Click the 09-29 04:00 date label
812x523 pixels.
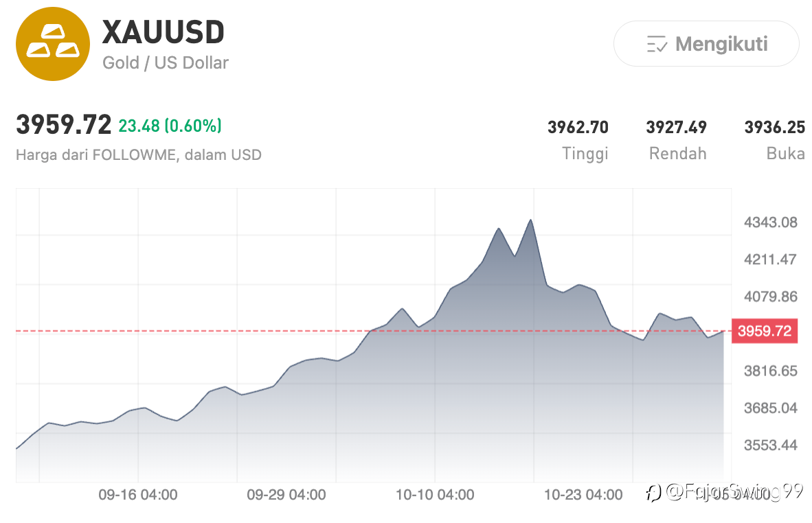click(x=286, y=494)
